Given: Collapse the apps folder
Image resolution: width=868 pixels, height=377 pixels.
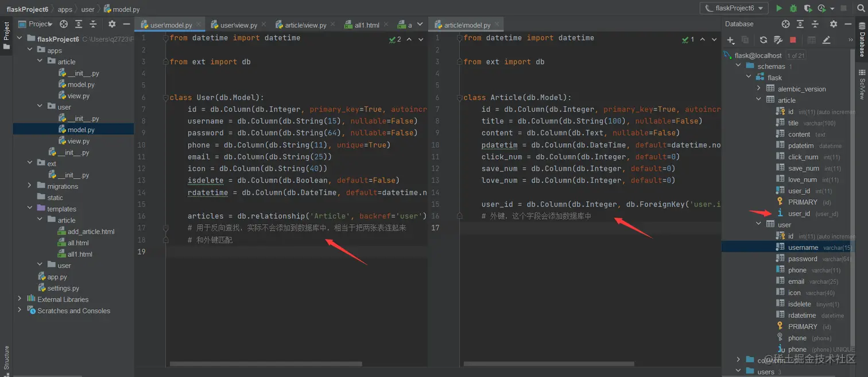Looking at the screenshot, I should (x=30, y=51).
